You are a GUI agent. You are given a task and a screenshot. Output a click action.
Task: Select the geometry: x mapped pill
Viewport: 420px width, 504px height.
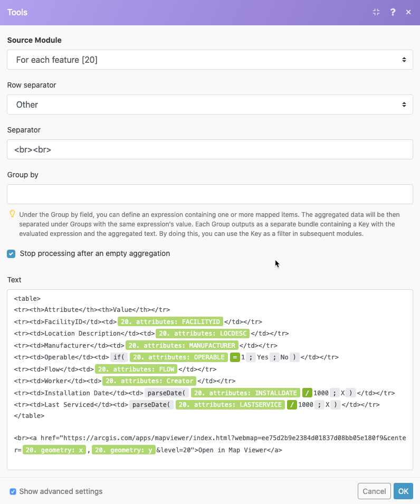pyautogui.click(x=56, y=451)
